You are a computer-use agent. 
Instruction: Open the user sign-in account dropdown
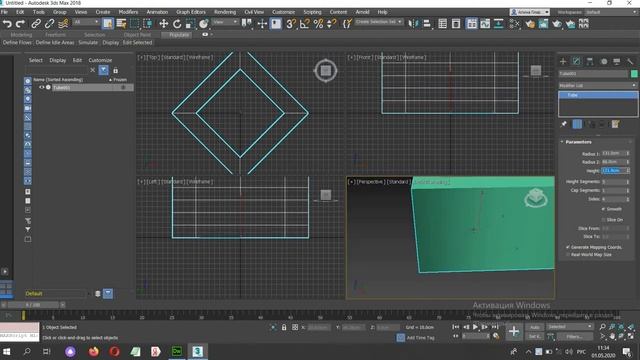pyautogui.click(x=530, y=12)
